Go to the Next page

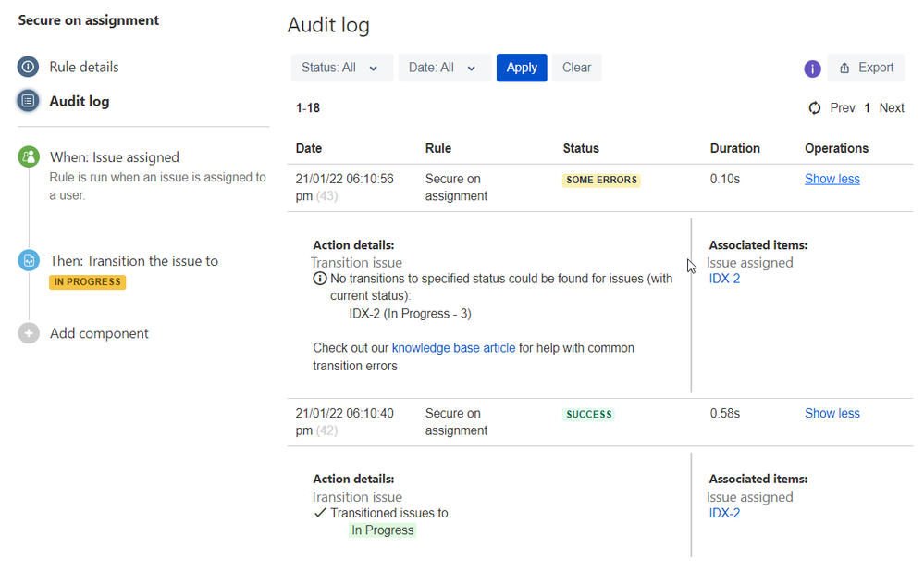coord(892,108)
